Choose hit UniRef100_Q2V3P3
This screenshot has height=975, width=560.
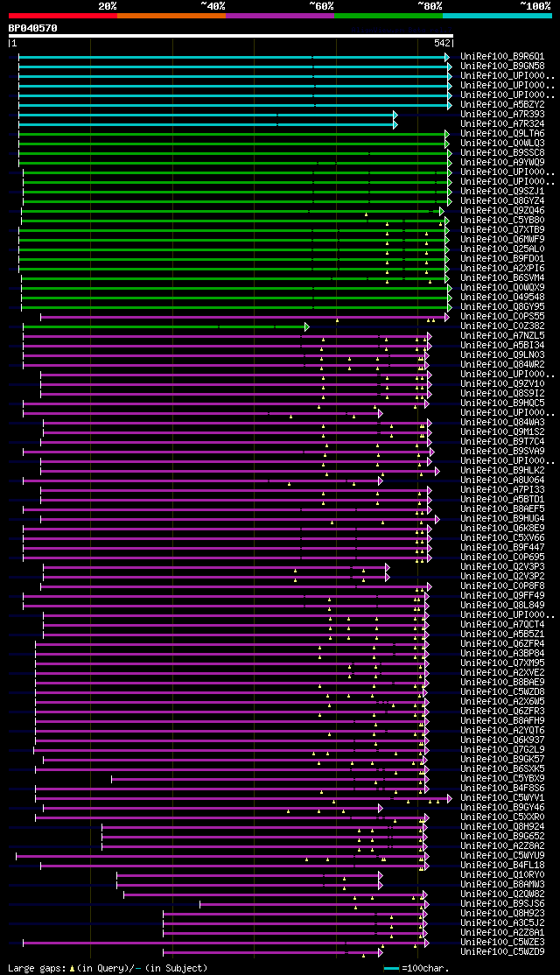tap(503, 566)
